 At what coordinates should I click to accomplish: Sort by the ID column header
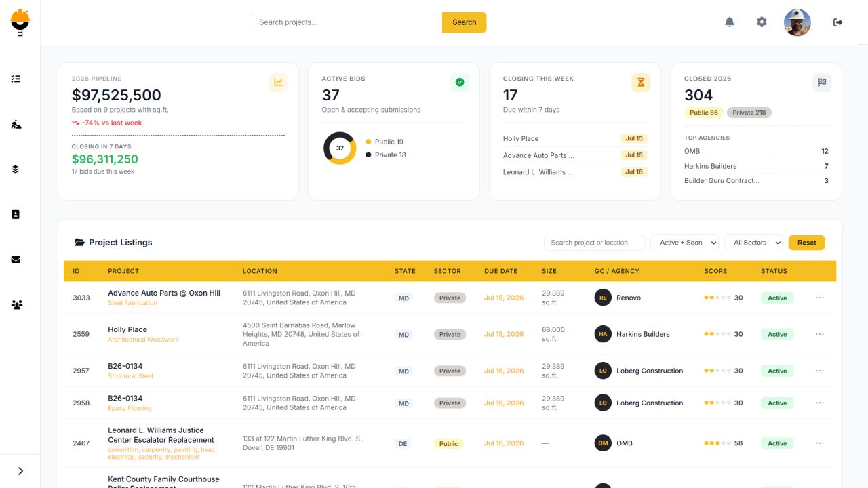[76, 271]
